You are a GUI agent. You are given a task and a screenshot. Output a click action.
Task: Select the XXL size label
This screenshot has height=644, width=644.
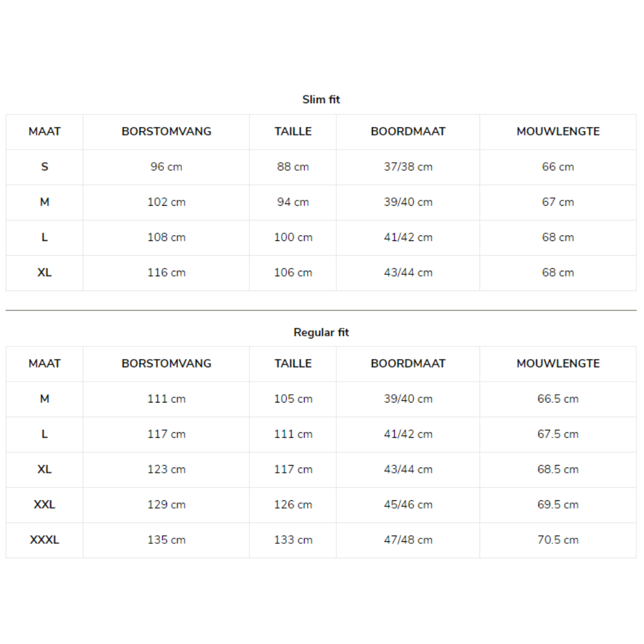click(44, 504)
